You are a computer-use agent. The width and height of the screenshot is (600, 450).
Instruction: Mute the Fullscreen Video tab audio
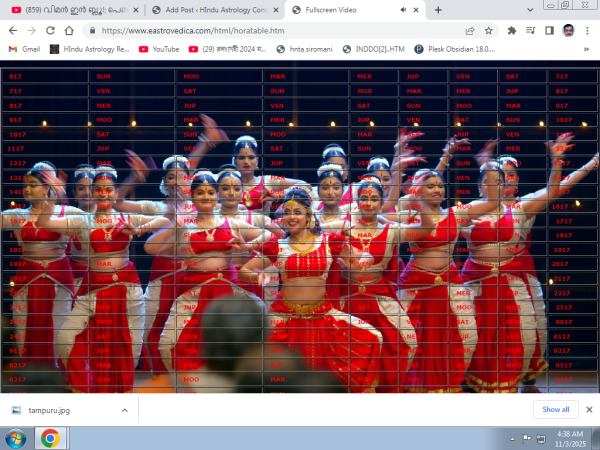(x=405, y=9)
